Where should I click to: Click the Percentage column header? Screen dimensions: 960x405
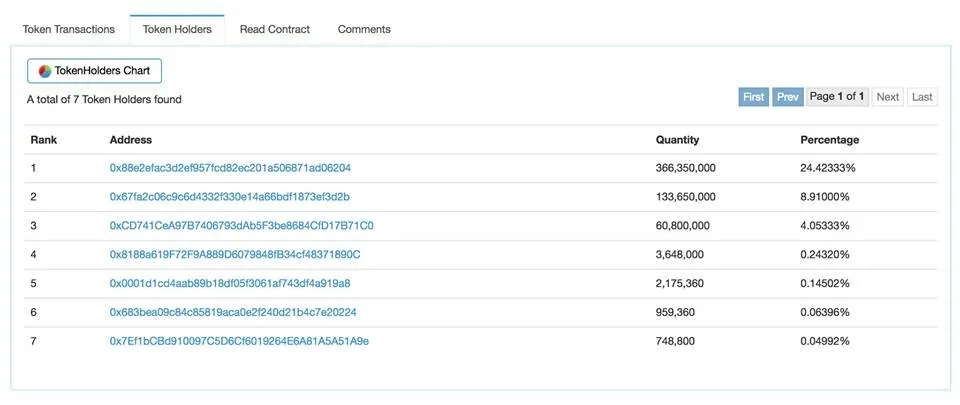(x=830, y=139)
